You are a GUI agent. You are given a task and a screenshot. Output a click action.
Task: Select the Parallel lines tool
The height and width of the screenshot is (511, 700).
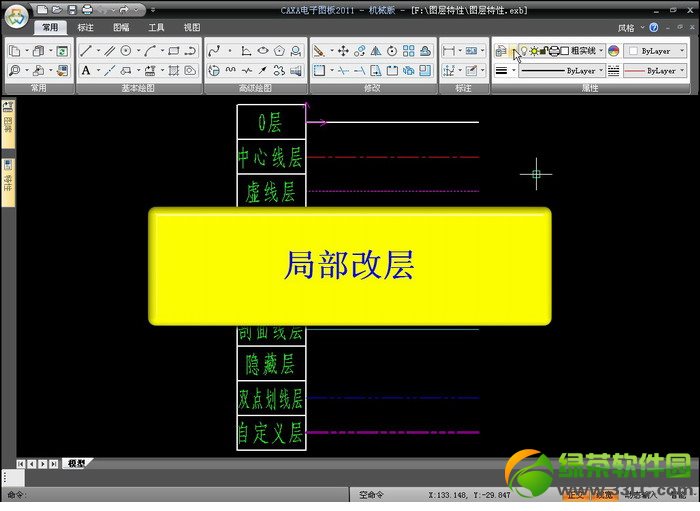(x=109, y=51)
